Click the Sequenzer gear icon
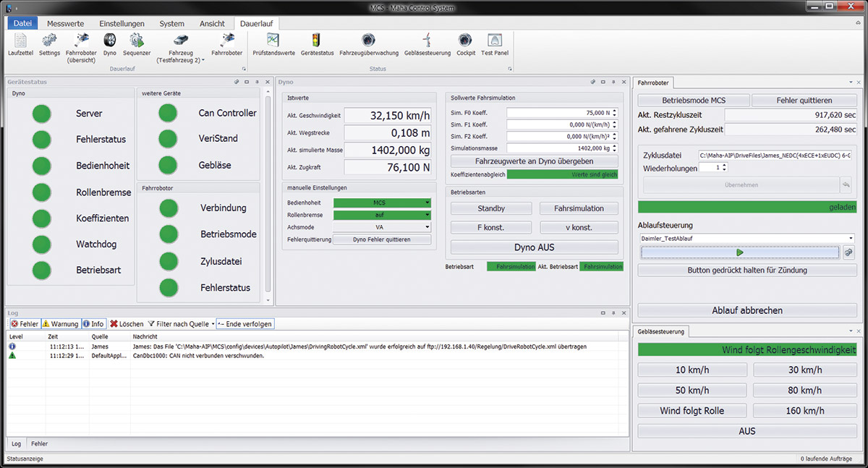 (136, 43)
